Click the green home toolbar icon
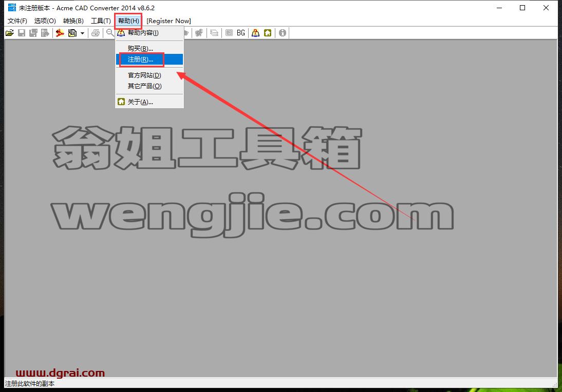562x392 pixels. (268, 33)
